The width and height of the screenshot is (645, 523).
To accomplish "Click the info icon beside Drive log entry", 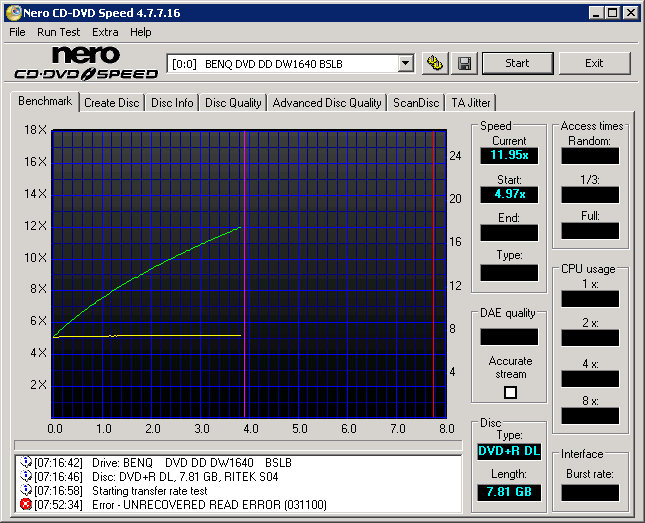I will (26, 462).
